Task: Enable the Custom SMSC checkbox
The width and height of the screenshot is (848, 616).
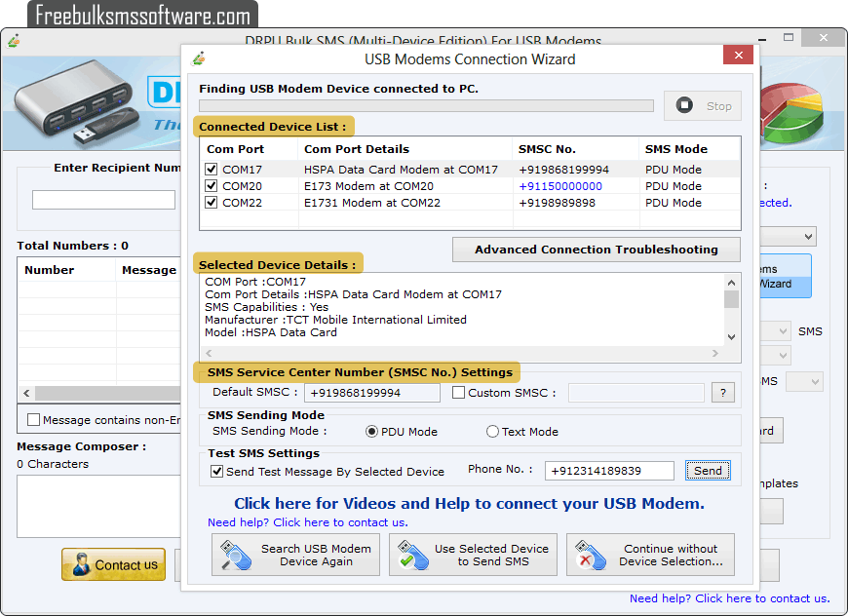Action: coord(458,392)
